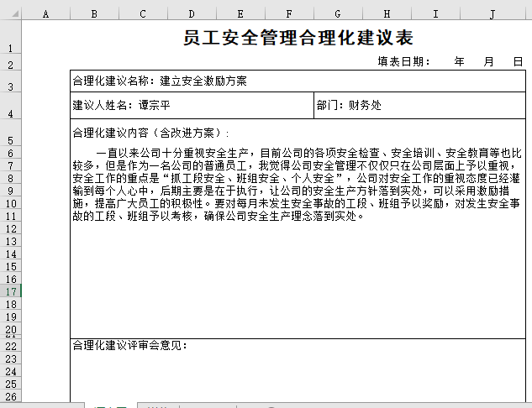This screenshot has width=532, height=408.
Task: Click the title 员工安全管理合理化建议表
Action: coord(298,39)
